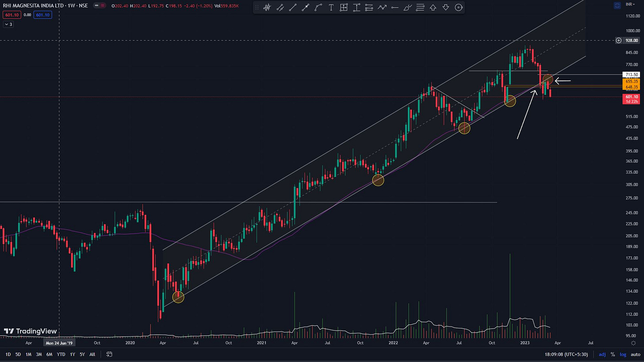Click the blue 601.10 buy price button
The height and width of the screenshot is (362, 644).
point(42,15)
